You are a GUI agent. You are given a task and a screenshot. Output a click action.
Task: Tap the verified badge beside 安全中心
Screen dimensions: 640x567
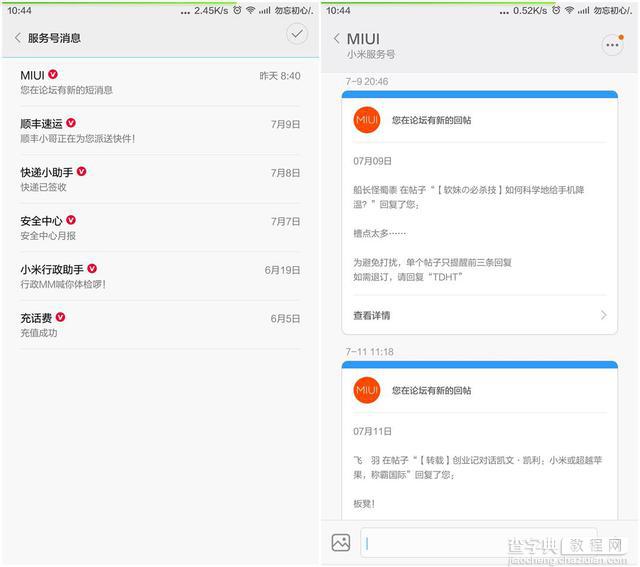coord(71,220)
